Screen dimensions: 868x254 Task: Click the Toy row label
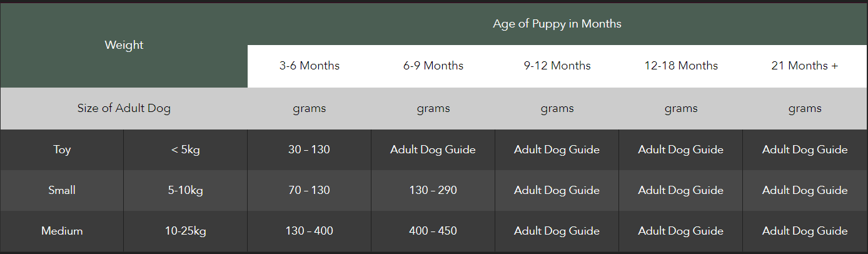[x=62, y=150]
